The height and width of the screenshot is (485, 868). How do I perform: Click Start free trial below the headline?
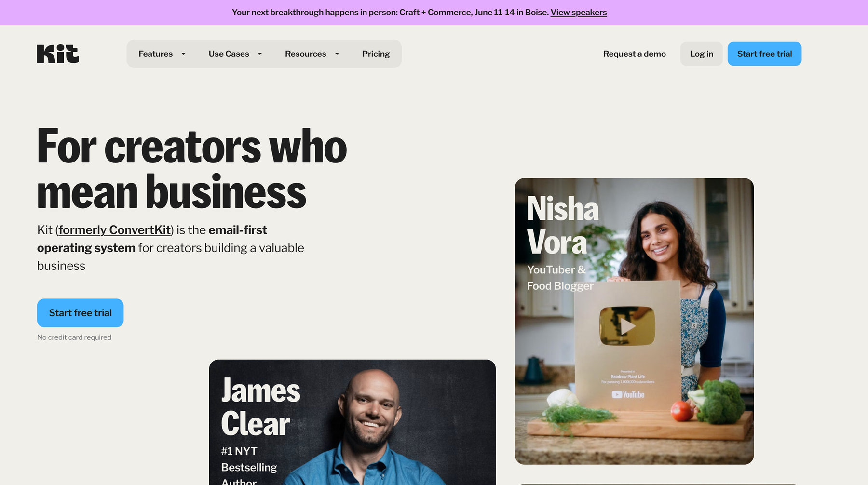80,313
